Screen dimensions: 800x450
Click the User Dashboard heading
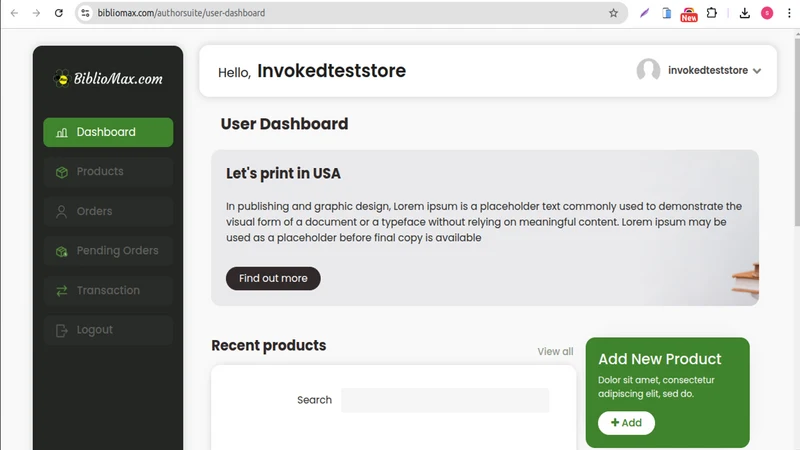(284, 124)
